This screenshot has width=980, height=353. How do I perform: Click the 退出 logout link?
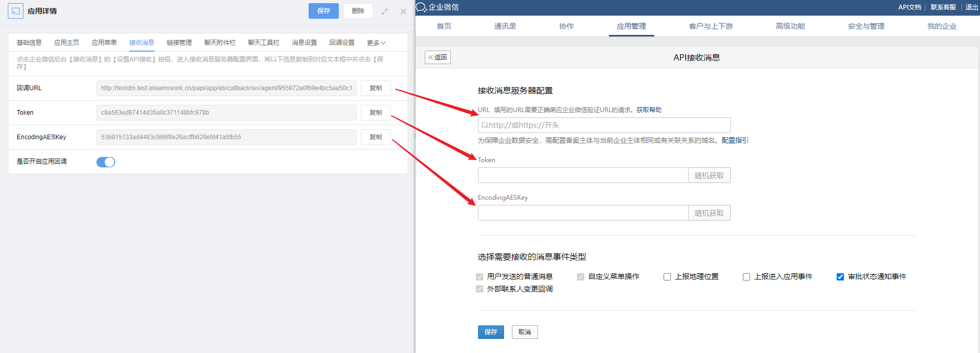[972, 7]
